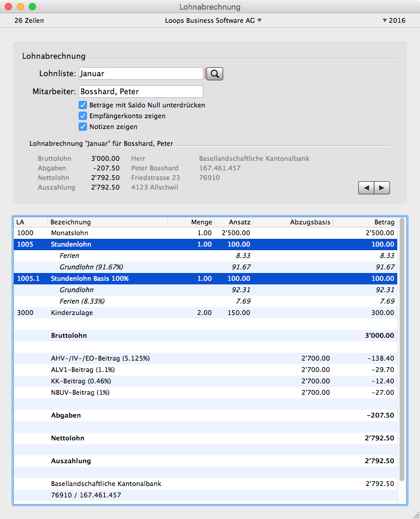Click the LA column header

pyautogui.click(x=30, y=222)
